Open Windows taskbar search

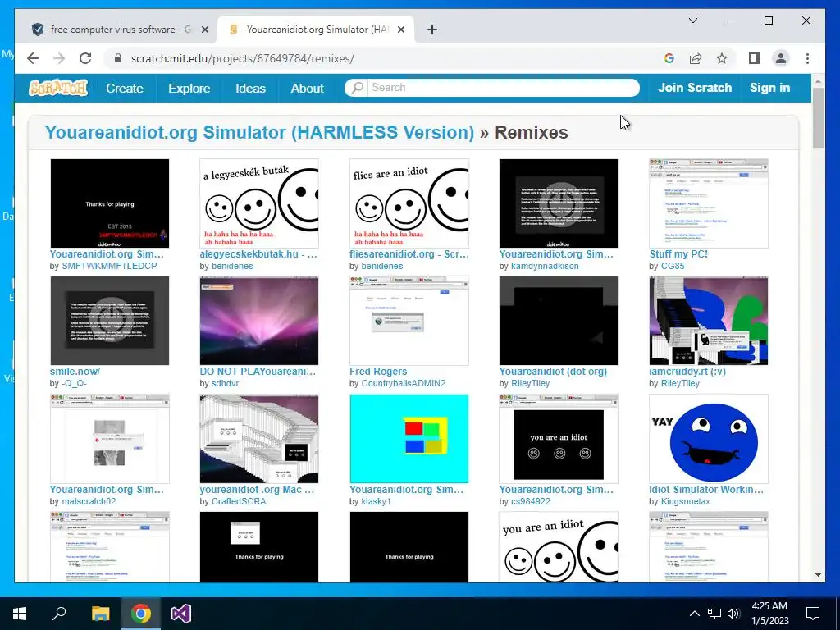(x=59, y=613)
